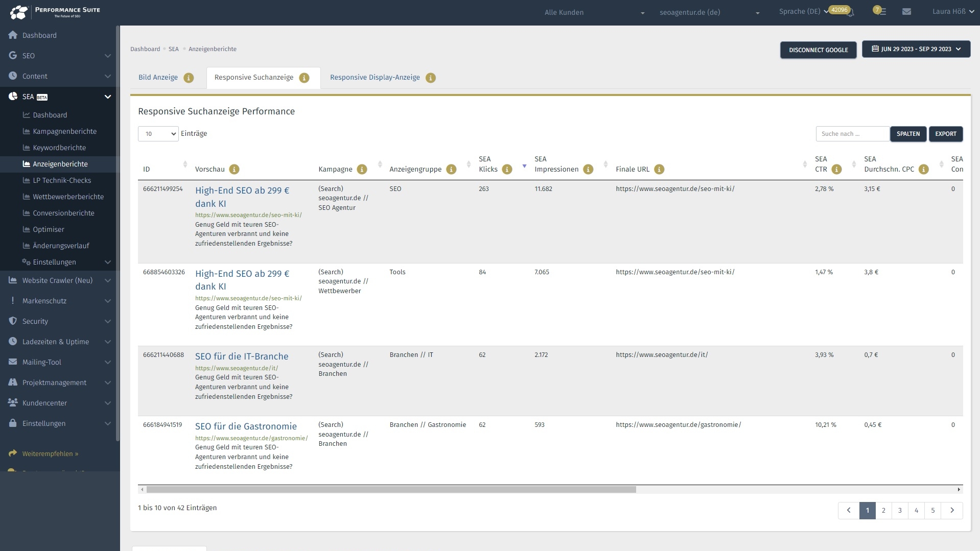Open SEO für die IT-Branche ad preview

coord(242,356)
